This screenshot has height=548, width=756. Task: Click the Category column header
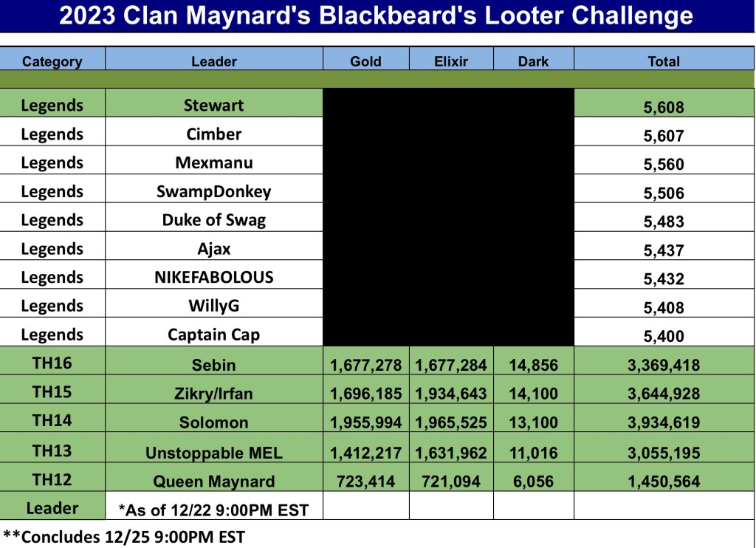pos(52,61)
